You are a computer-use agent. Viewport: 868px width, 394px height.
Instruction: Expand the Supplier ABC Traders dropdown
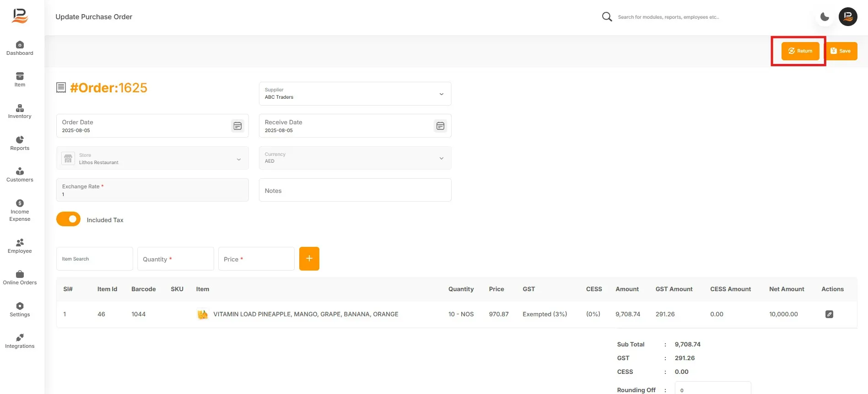coord(355,94)
